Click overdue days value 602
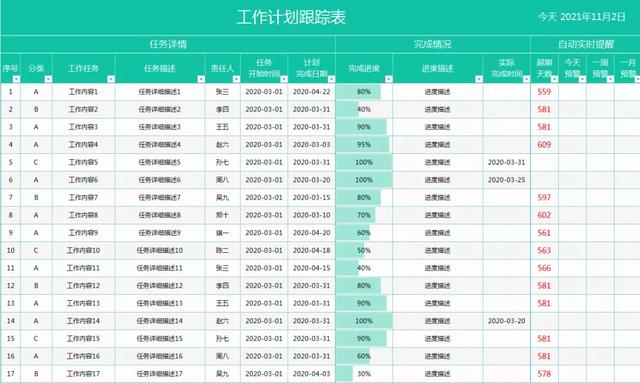This screenshot has width=640, height=383. 544,215
